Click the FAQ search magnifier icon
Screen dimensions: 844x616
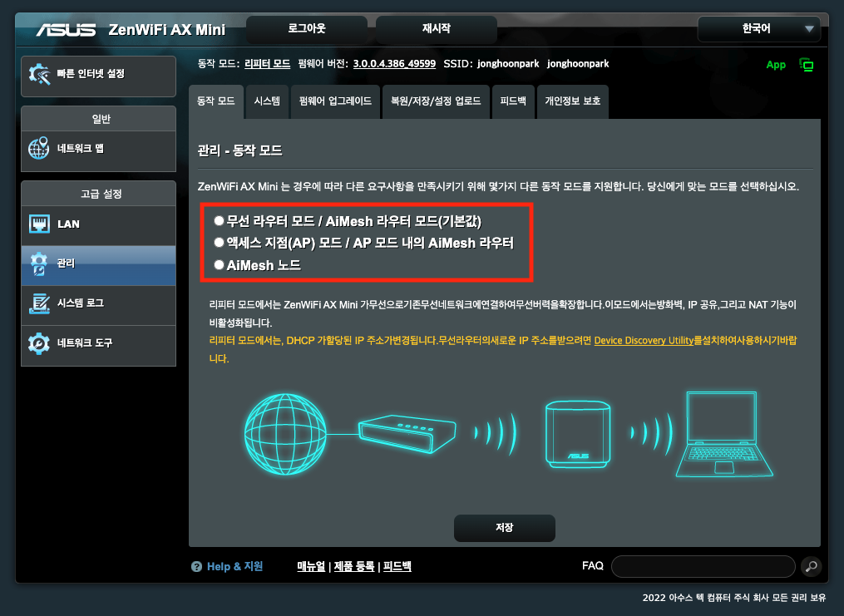coord(812,566)
